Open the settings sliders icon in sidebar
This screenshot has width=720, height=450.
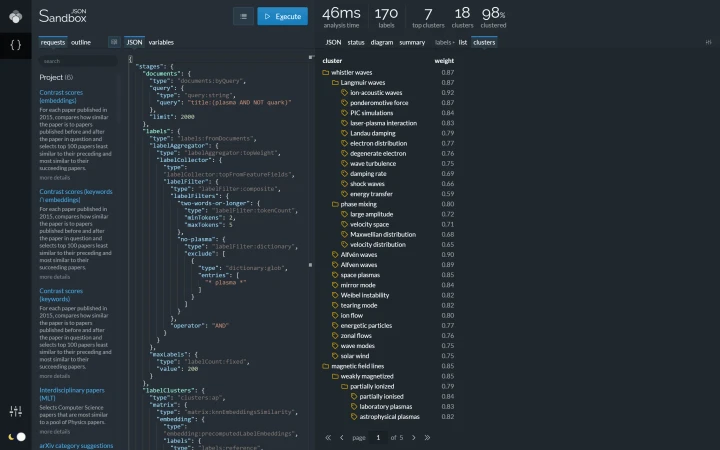(x=16, y=411)
